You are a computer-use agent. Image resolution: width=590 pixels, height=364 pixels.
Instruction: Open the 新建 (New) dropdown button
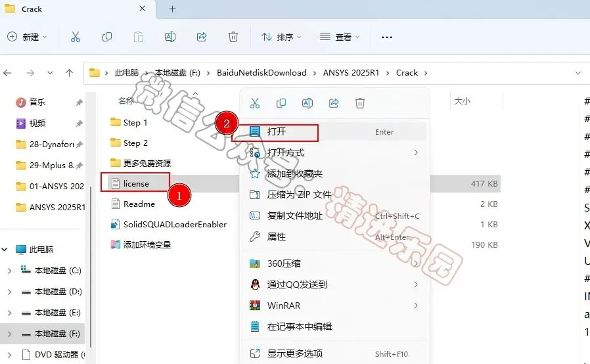point(27,37)
